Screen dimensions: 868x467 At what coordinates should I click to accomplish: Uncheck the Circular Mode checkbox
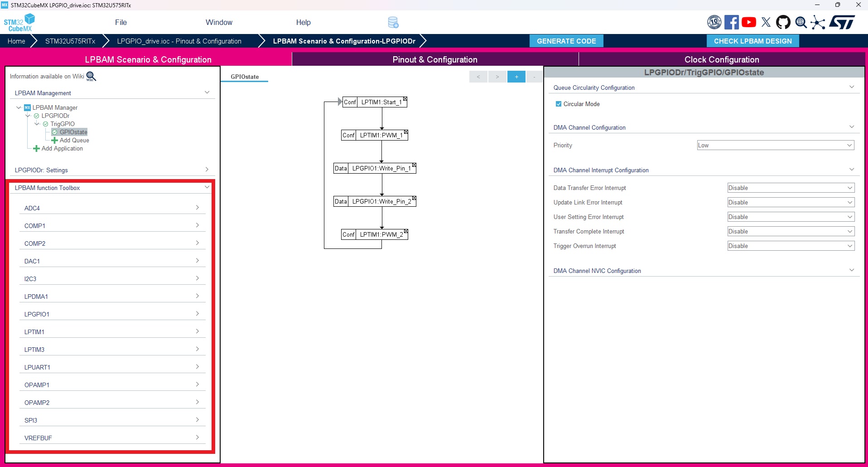pos(558,104)
